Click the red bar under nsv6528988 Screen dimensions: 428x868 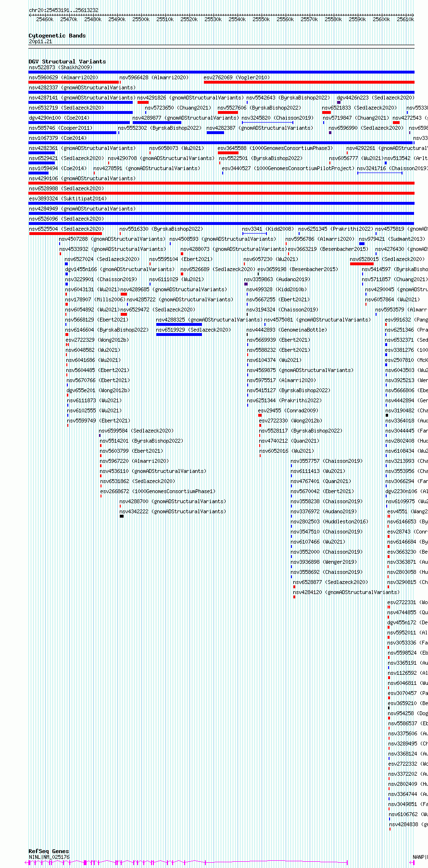[x=221, y=193]
